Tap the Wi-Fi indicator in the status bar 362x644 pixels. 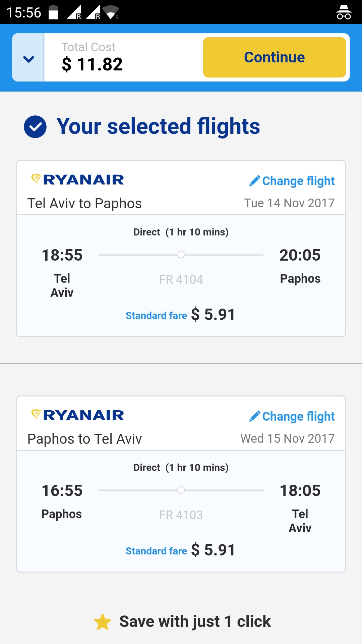click(x=111, y=12)
